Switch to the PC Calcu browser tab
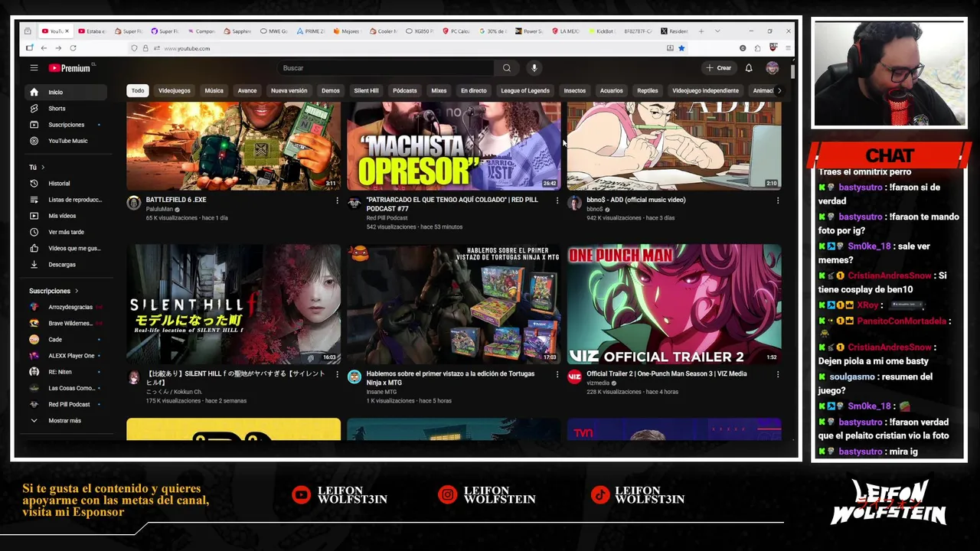Image resolution: width=980 pixels, height=551 pixels. pos(456,31)
